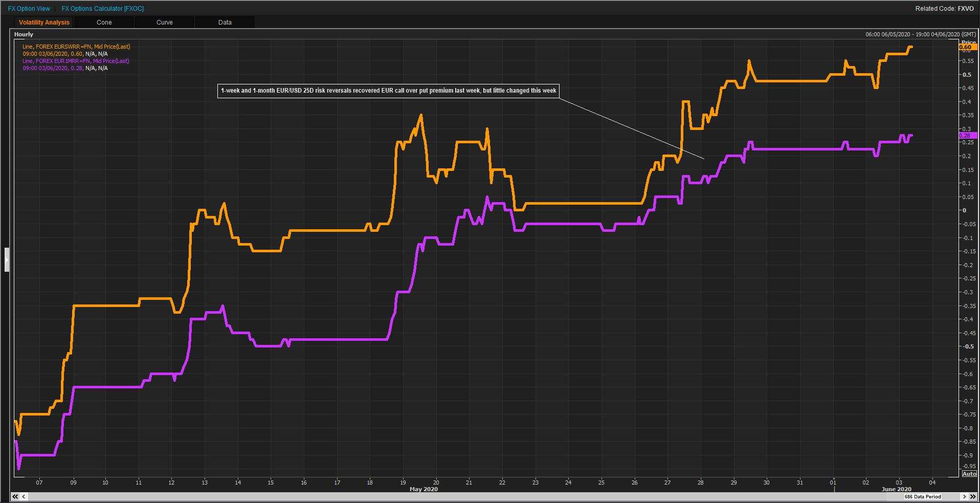
Task: Click the 686 Data Period scrollbar thumb
Action: pos(923,496)
